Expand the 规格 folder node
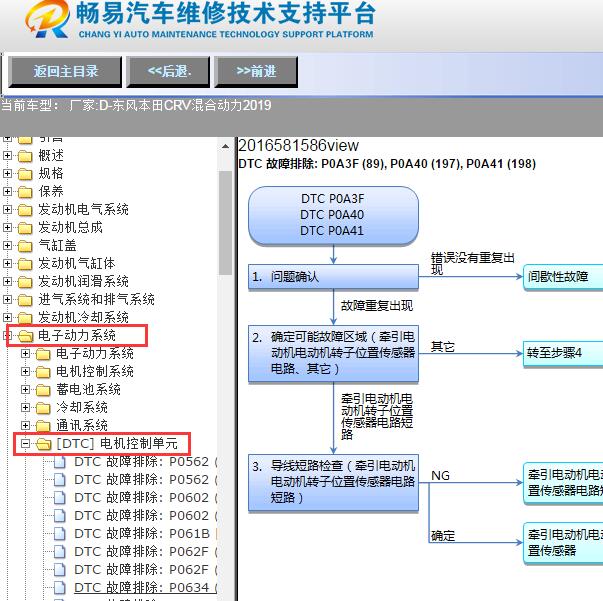This screenshot has width=603, height=601. click(x=7, y=173)
